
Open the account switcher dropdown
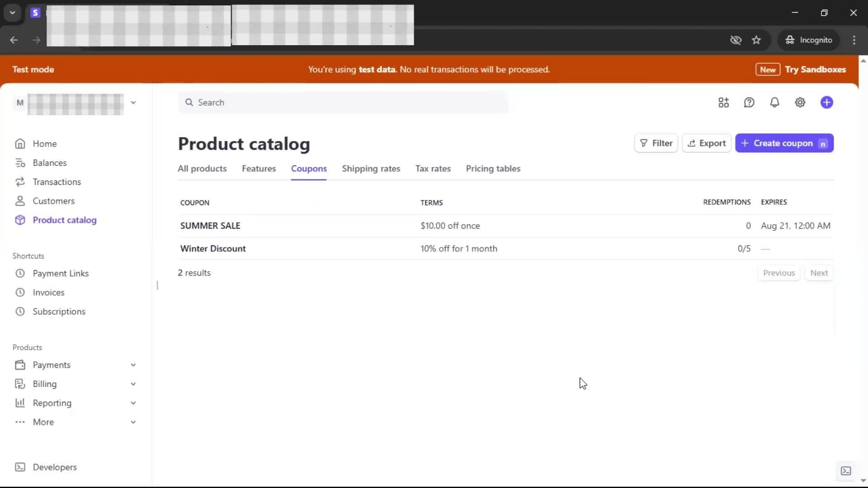click(133, 103)
